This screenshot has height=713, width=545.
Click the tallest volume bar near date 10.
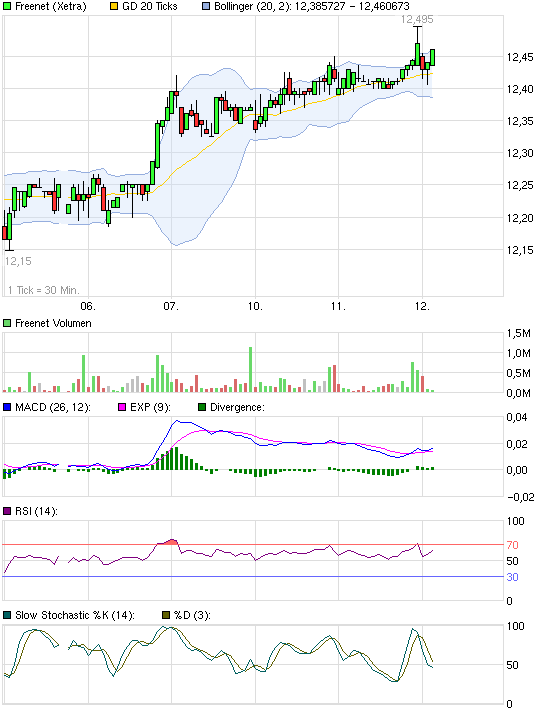pos(250,370)
